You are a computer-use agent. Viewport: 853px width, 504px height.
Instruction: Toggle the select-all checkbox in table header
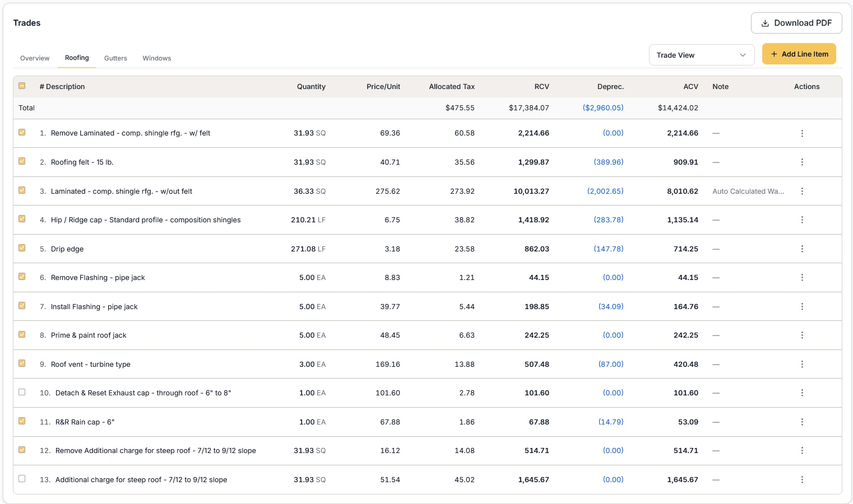click(22, 86)
